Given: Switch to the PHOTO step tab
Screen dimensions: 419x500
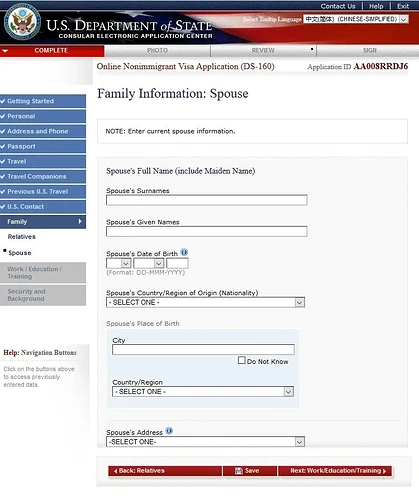Looking at the screenshot, I should click(157, 50).
